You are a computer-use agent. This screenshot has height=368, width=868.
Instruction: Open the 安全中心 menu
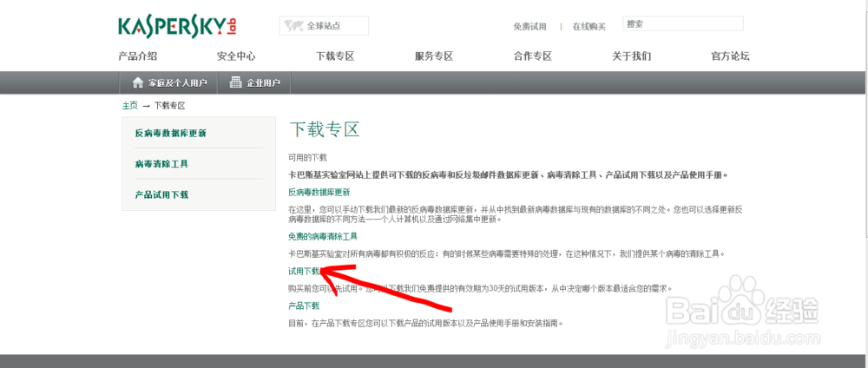236,56
